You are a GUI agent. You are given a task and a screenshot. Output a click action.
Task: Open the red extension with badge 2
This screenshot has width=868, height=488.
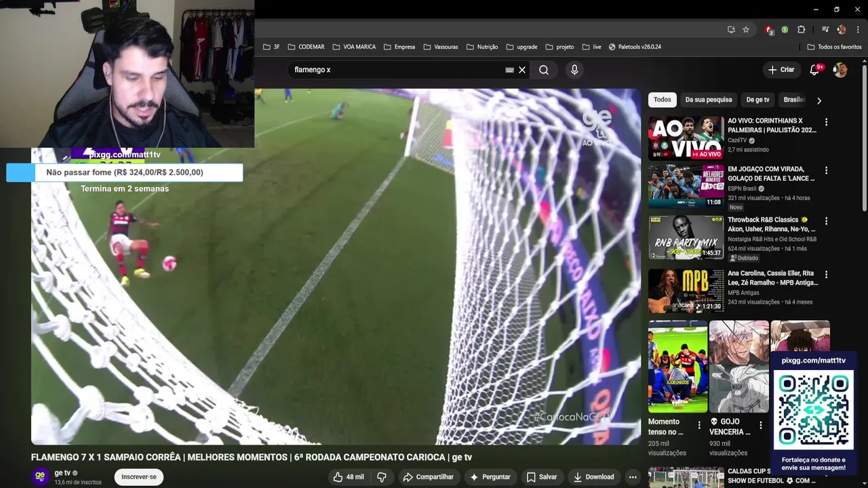coord(769,30)
